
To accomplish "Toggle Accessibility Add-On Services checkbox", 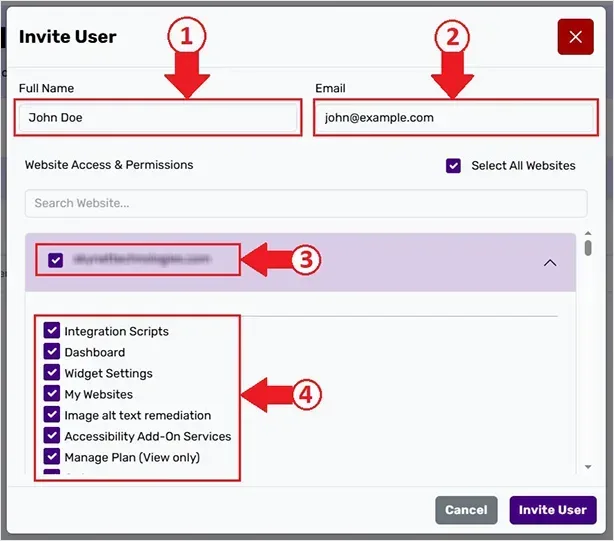I will point(52,436).
